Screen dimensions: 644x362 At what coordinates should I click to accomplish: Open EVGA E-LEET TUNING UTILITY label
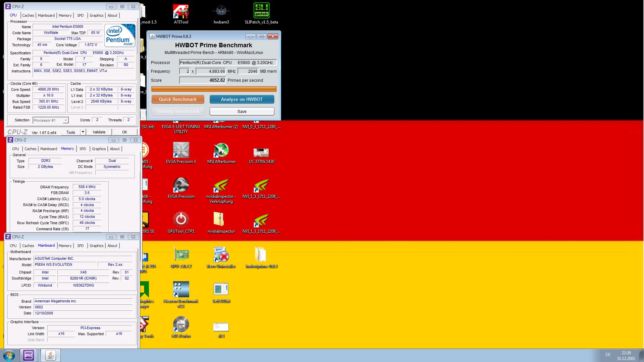coord(181,129)
